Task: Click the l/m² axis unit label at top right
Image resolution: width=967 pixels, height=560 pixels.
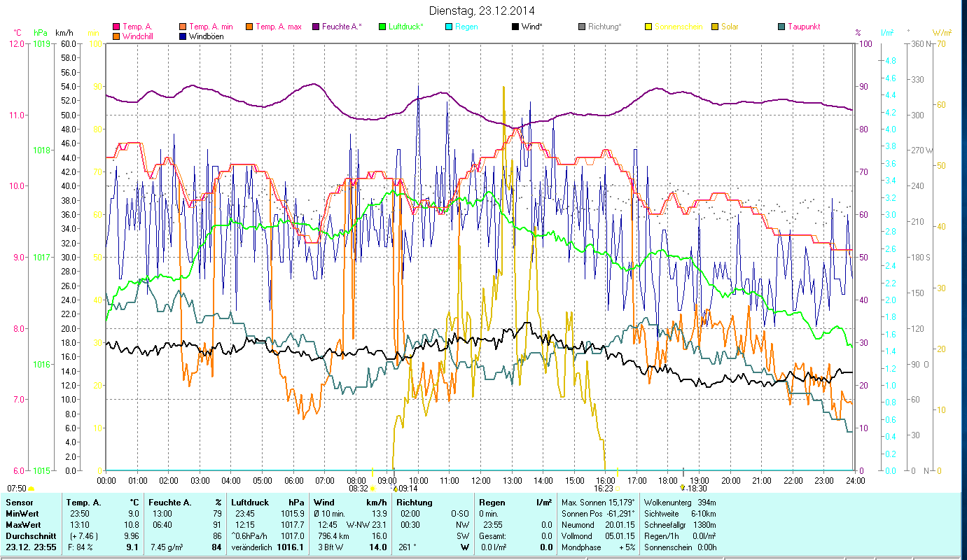Action: coord(888,32)
